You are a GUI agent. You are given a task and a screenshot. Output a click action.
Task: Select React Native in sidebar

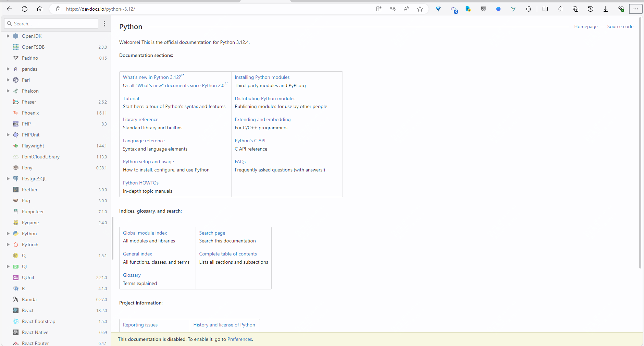tap(56, 332)
